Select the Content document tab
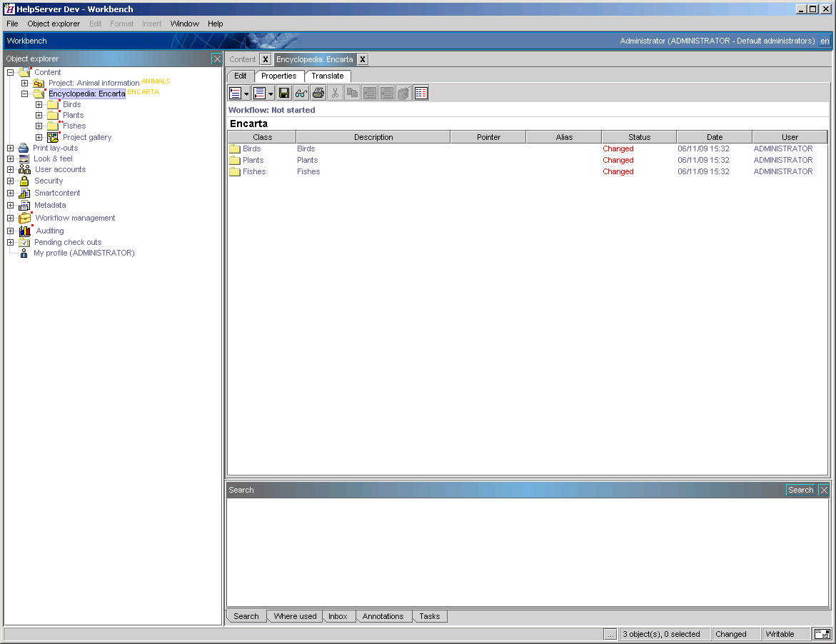 click(x=243, y=59)
